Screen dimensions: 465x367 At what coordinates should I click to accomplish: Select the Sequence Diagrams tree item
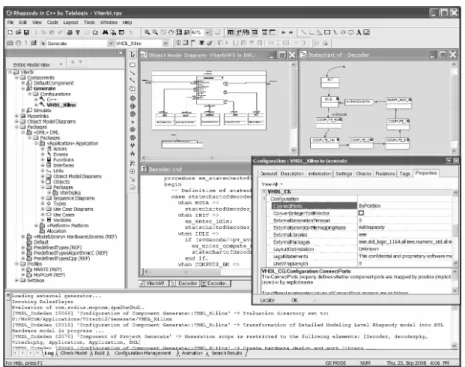coord(74,198)
